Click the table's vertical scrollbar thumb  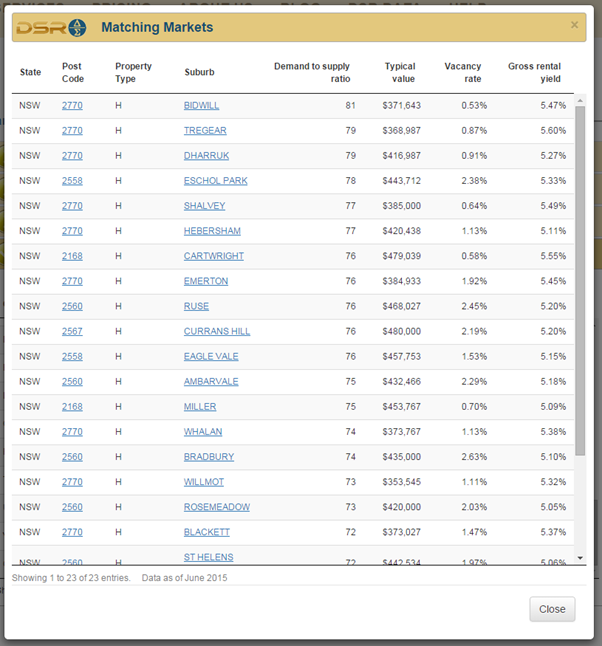pos(580,280)
